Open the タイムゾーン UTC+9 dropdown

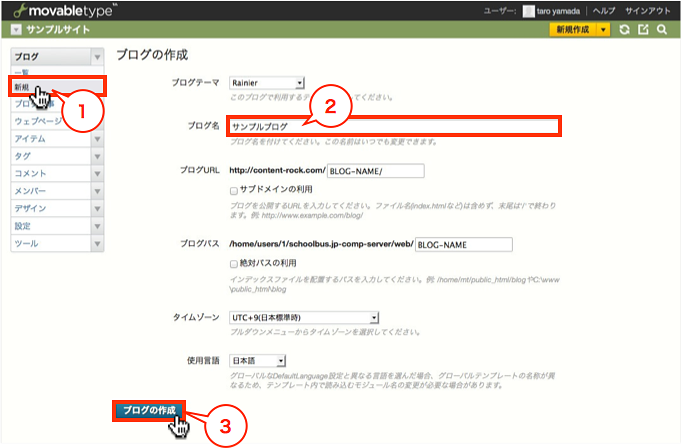pyautogui.click(x=304, y=318)
